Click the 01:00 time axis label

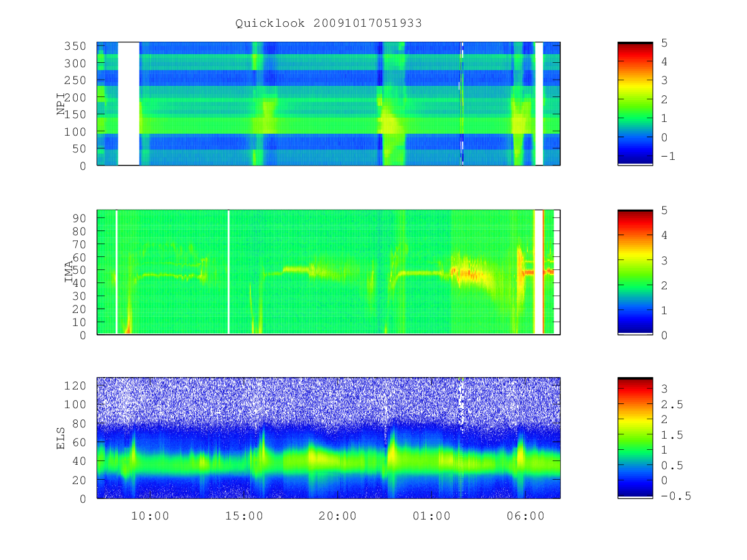click(x=431, y=516)
